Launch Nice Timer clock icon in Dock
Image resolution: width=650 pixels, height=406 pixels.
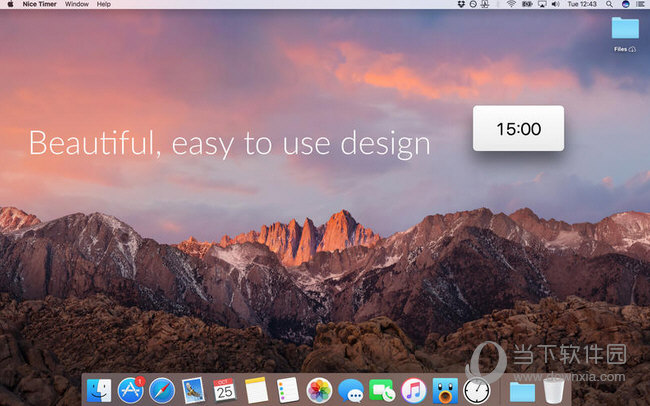[476, 391]
